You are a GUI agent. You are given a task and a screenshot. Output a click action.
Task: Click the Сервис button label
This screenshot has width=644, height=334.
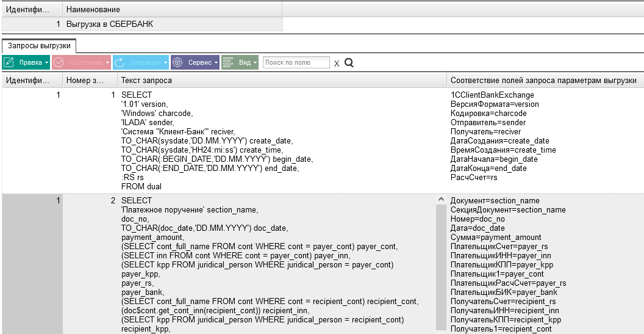pyautogui.click(x=200, y=62)
